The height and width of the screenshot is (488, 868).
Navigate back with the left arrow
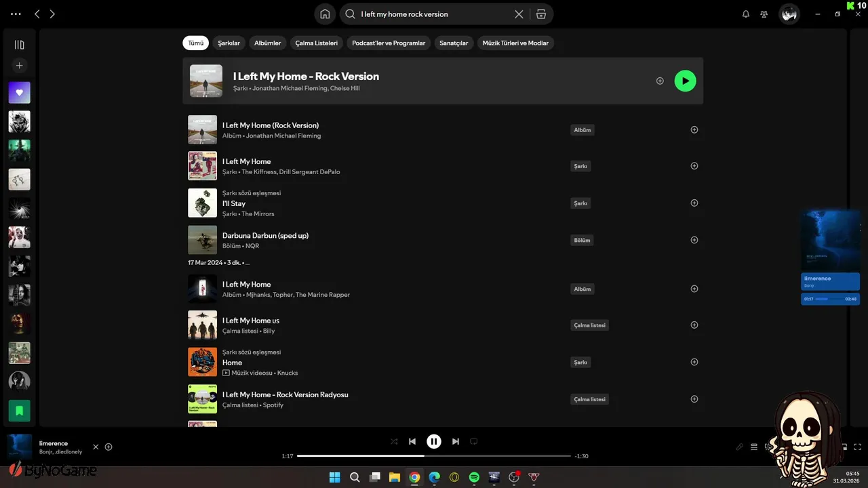coord(37,14)
